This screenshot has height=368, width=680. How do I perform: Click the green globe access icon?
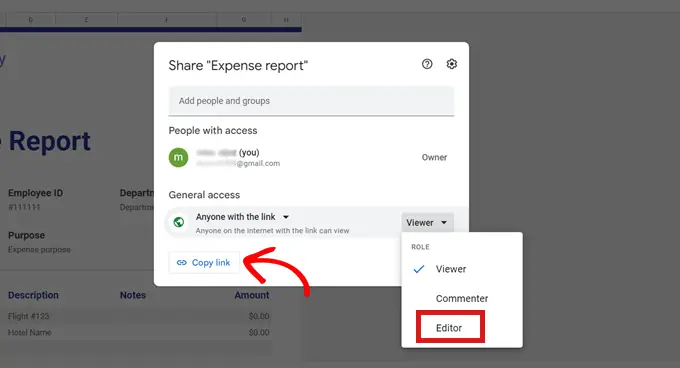(179, 222)
